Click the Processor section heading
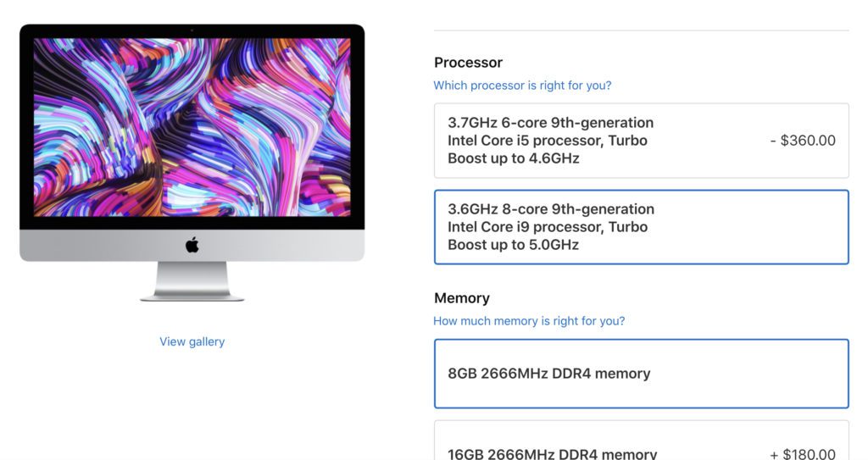This screenshot has height=460, width=868. [468, 63]
